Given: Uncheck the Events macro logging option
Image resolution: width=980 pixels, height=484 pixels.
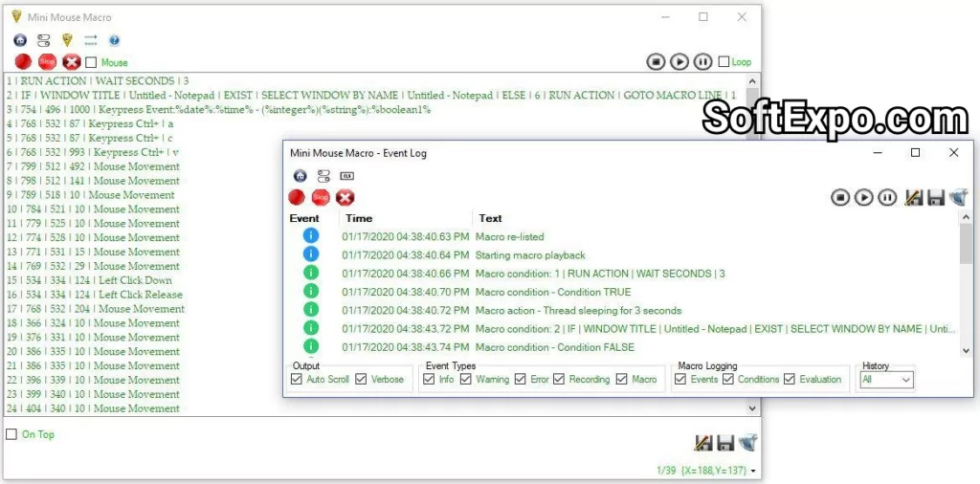Looking at the screenshot, I should (x=680, y=379).
